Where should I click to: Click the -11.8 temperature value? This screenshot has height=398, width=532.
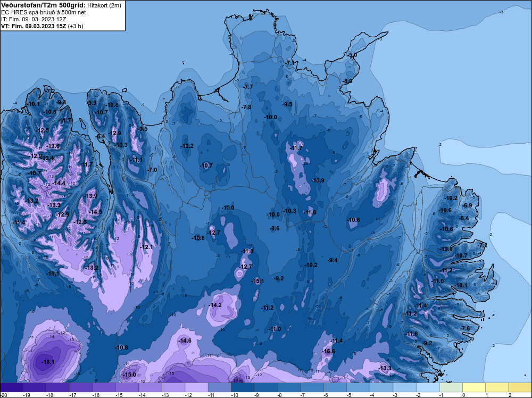click(x=247, y=252)
